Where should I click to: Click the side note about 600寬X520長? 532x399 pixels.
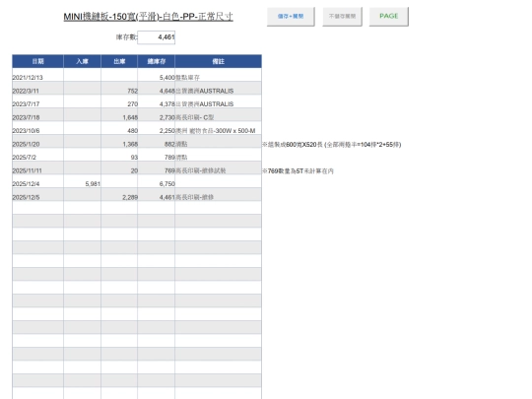(x=332, y=145)
